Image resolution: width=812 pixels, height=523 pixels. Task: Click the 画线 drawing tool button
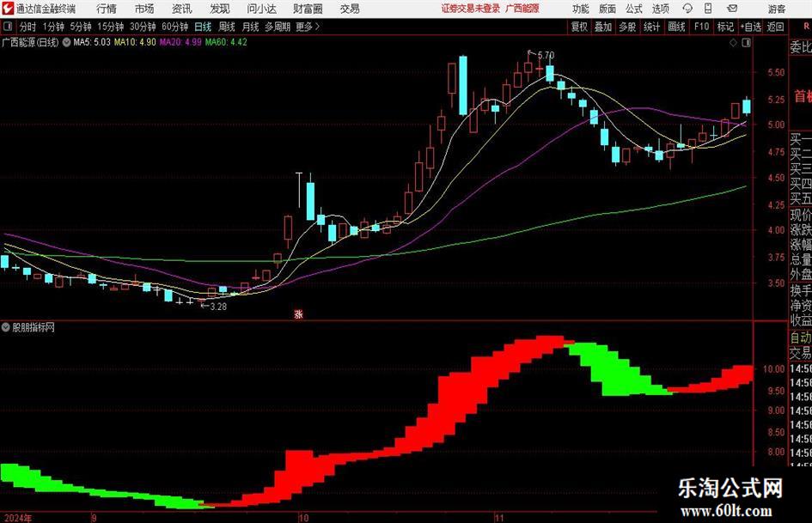pos(676,27)
